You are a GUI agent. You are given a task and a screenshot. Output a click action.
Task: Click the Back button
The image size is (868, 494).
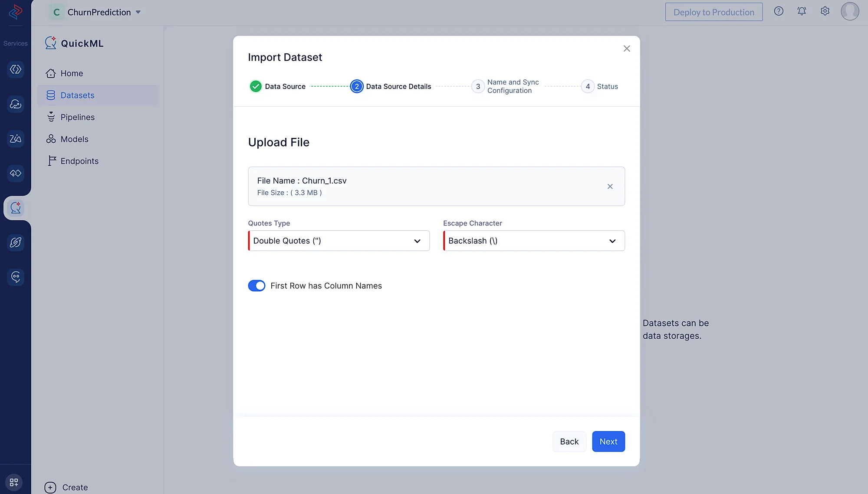[569, 442]
